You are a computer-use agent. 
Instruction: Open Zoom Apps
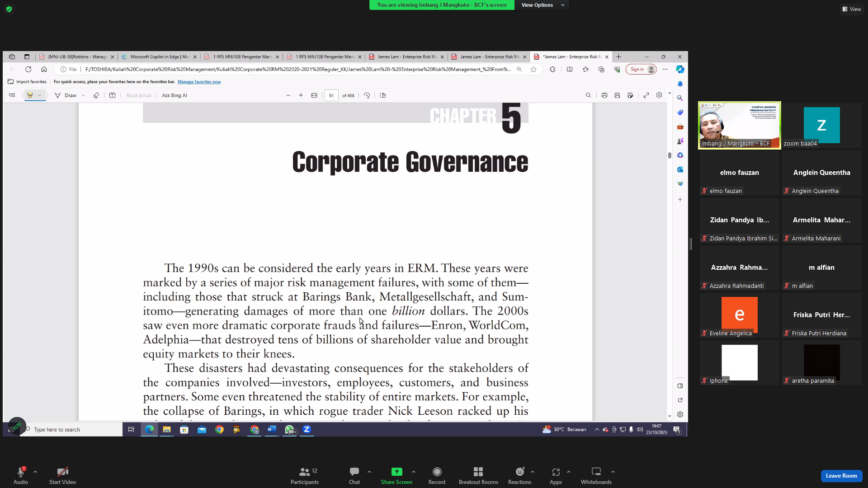coord(556,475)
